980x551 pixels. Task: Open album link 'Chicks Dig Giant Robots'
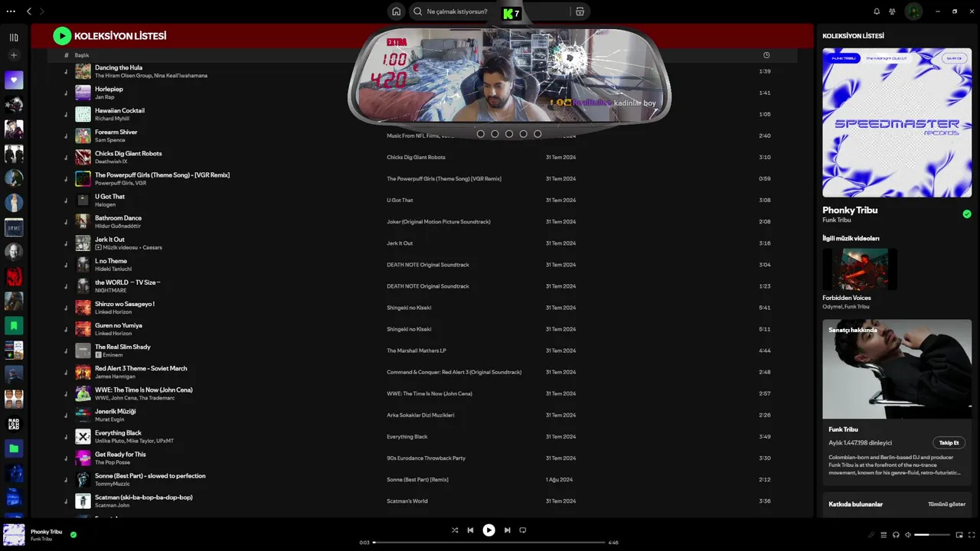416,157
